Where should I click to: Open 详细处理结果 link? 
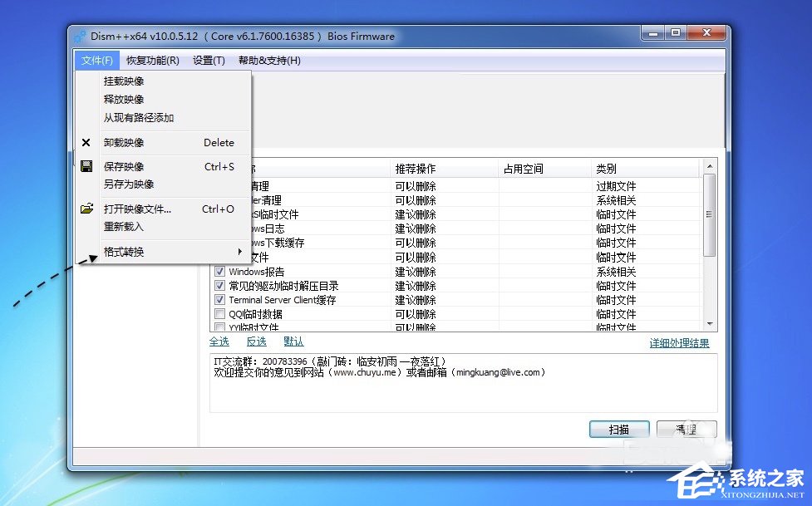tap(679, 341)
